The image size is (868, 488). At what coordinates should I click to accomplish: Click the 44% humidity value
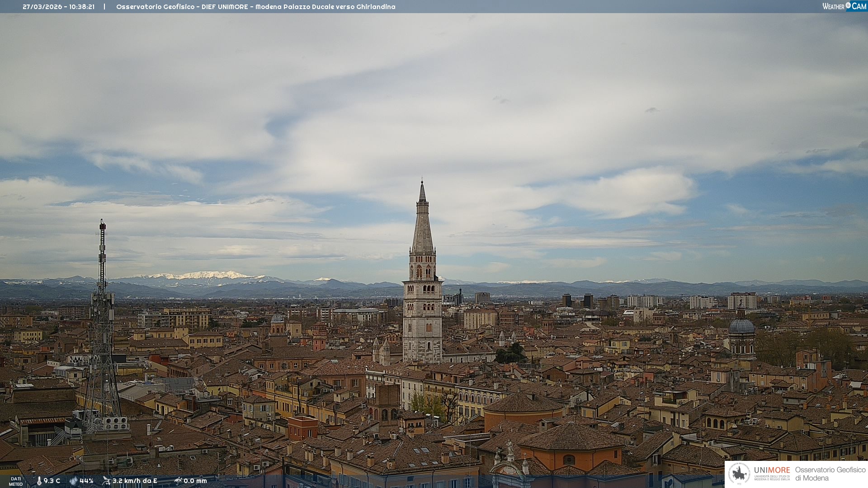pyautogui.click(x=86, y=481)
